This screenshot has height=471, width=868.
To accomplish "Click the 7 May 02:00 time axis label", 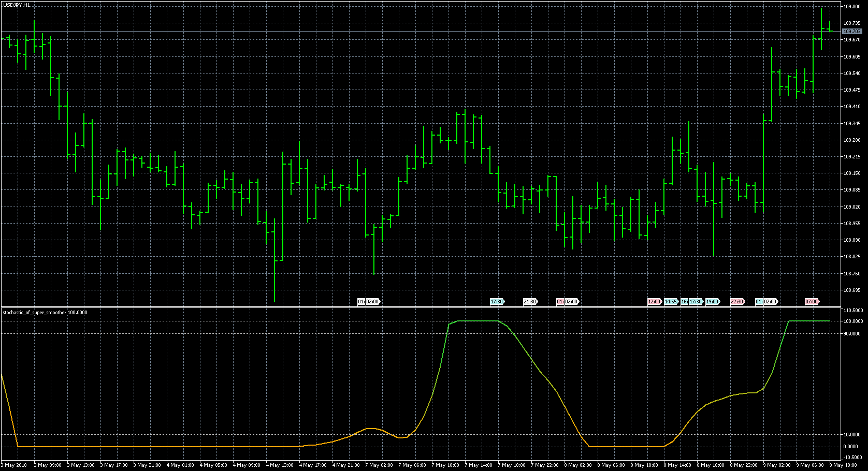I will [x=379, y=465].
